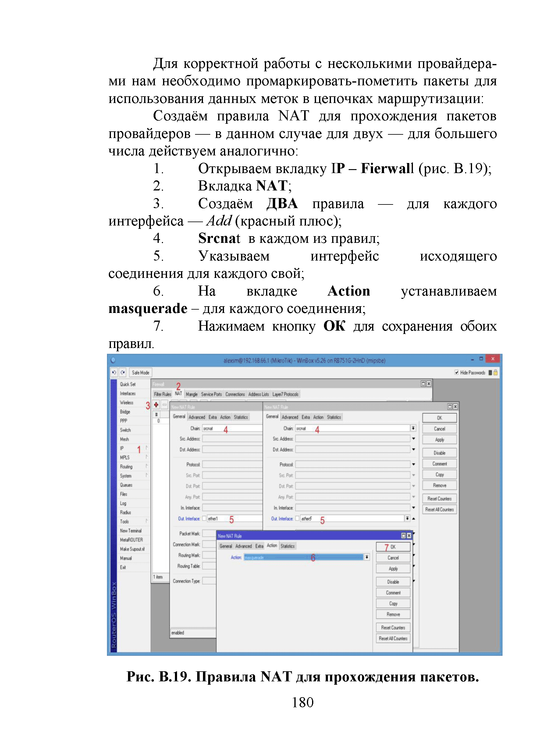Open the Layer7 Protocols tab
533x756 pixels.
click(x=286, y=394)
